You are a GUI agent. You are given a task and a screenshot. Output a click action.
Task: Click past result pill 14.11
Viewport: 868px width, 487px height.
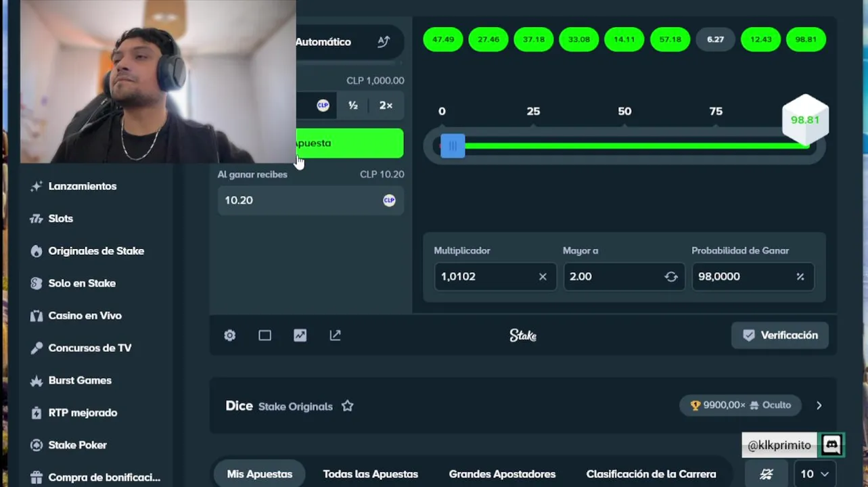[x=624, y=39]
